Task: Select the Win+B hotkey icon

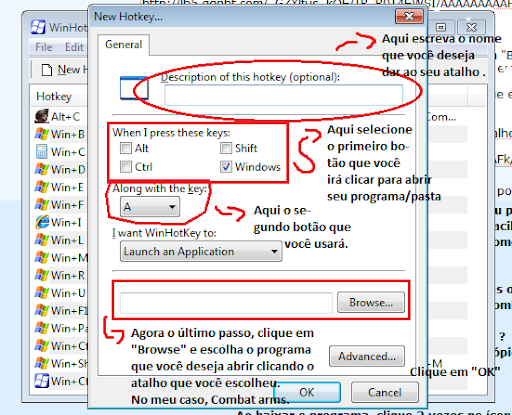Action: (x=42, y=134)
